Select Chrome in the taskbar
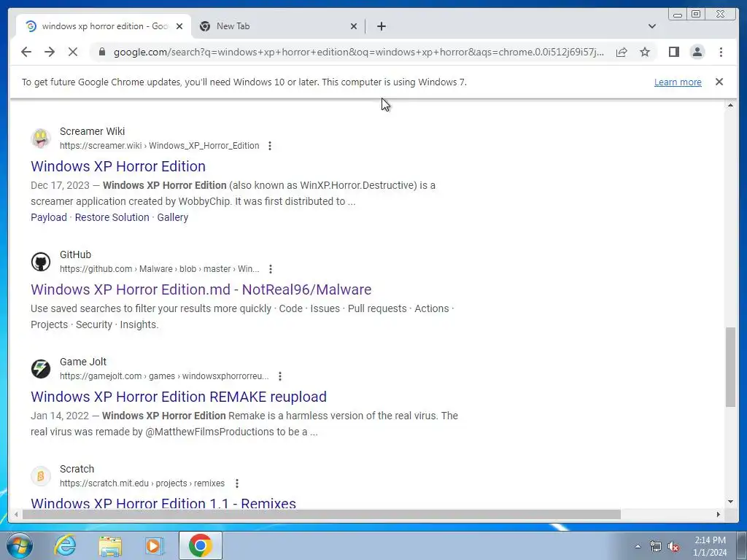 point(201,545)
